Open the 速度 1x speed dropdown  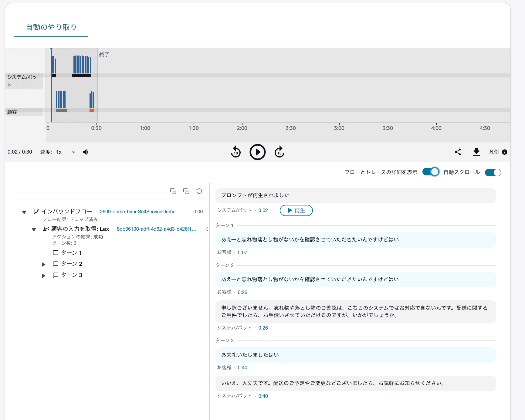pyautogui.click(x=66, y=152)
